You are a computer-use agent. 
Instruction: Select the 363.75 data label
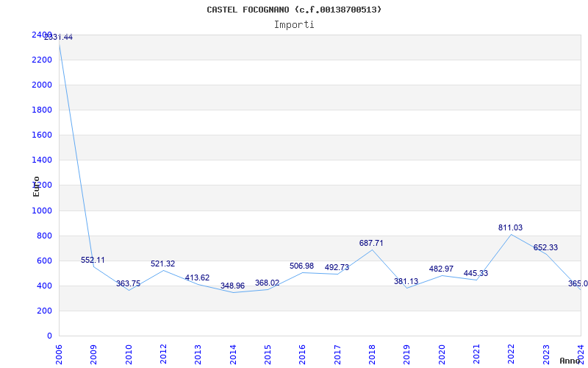(128, 283)
